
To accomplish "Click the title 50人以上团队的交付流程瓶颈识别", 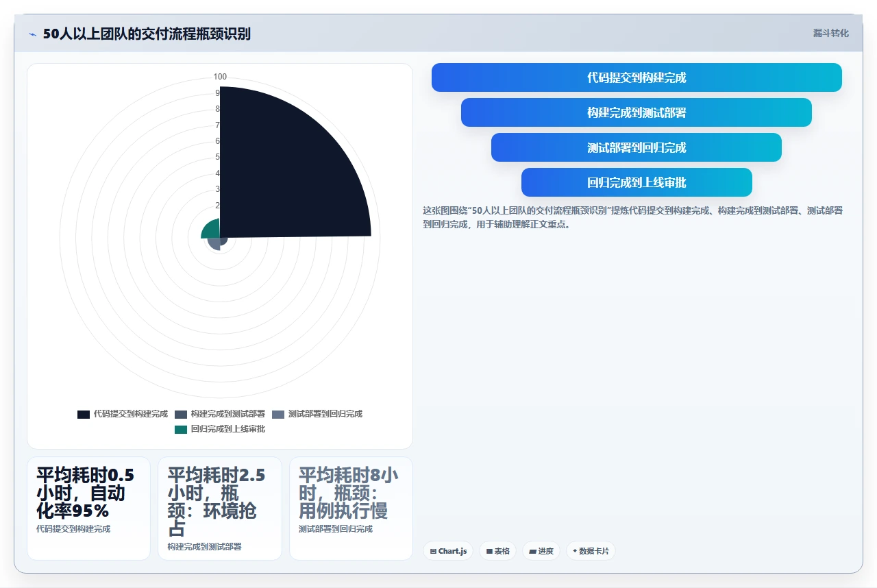I will click(147, 34).
